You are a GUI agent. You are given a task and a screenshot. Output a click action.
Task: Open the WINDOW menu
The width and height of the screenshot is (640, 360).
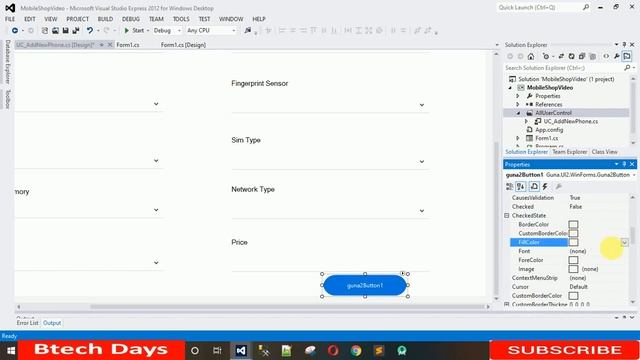231,19
